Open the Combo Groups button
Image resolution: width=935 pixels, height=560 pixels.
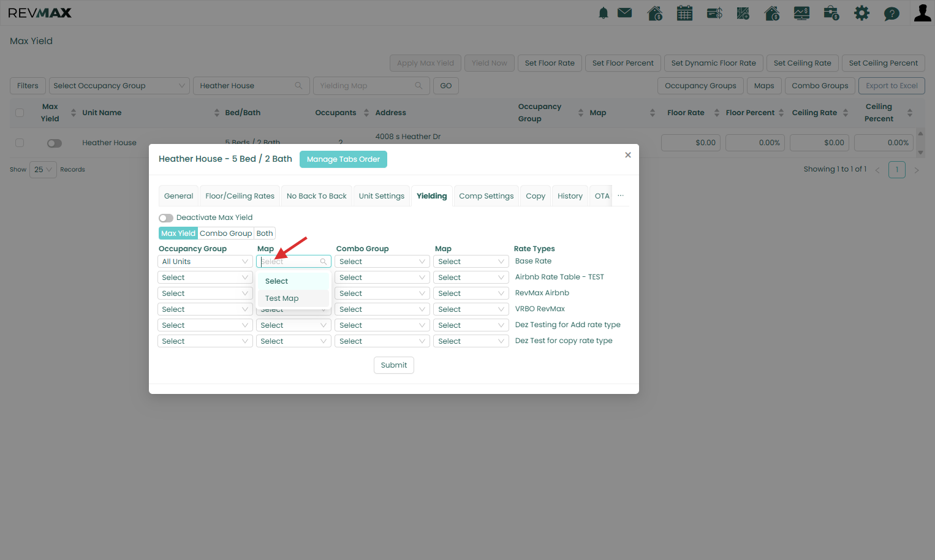click(820, 86)
